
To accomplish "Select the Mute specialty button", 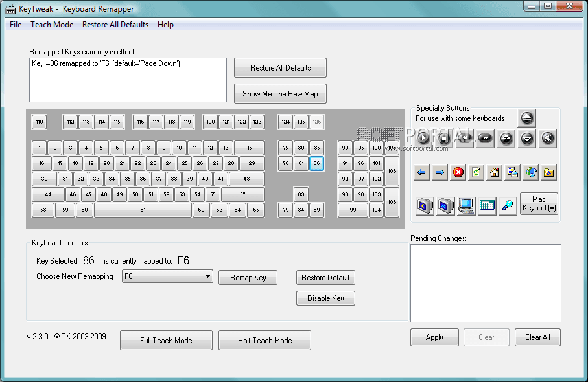I will coord(548,139).
